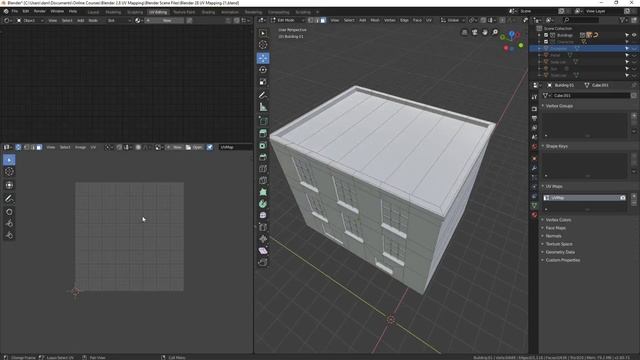Add a new UV map with plus button
This screenshot has height=360, width=640.
[634, 196]
